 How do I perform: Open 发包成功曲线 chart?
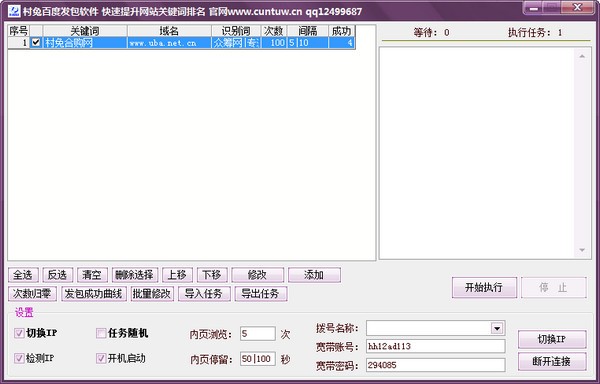94,294
